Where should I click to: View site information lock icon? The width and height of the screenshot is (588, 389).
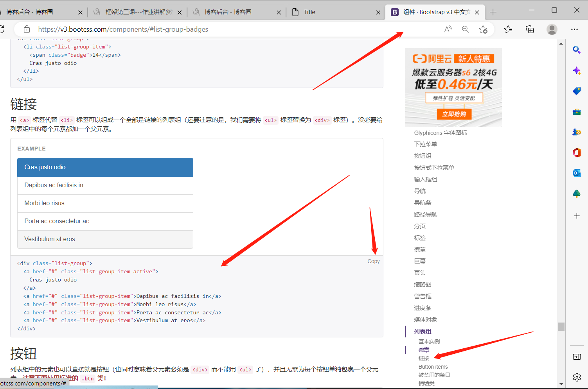click(x=27, y=29)
